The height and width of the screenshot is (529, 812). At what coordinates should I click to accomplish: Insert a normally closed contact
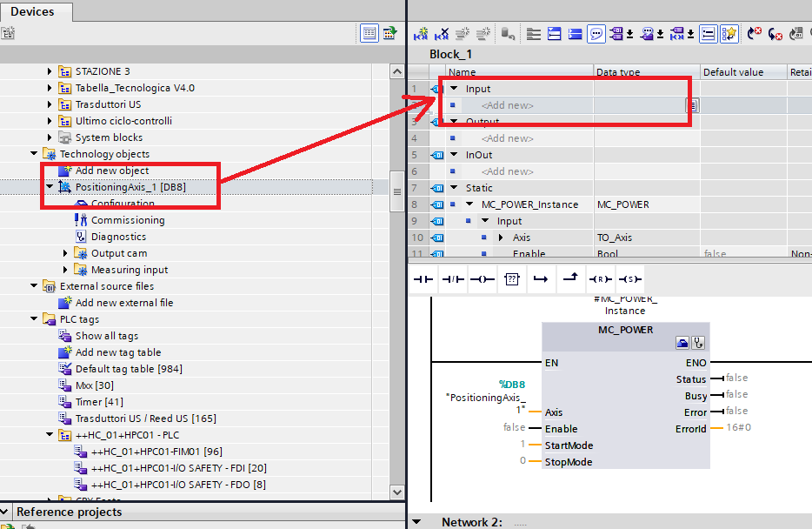(x=452, y=279)
